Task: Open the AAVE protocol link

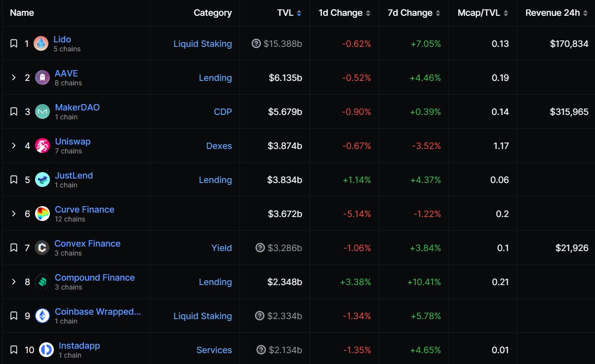Action: click(66, 73)
